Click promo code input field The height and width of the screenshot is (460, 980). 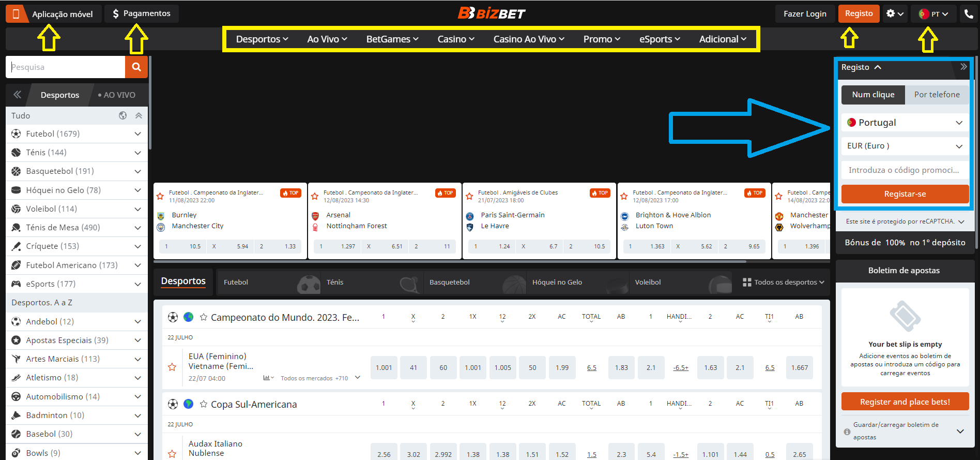tap(905, 170)
